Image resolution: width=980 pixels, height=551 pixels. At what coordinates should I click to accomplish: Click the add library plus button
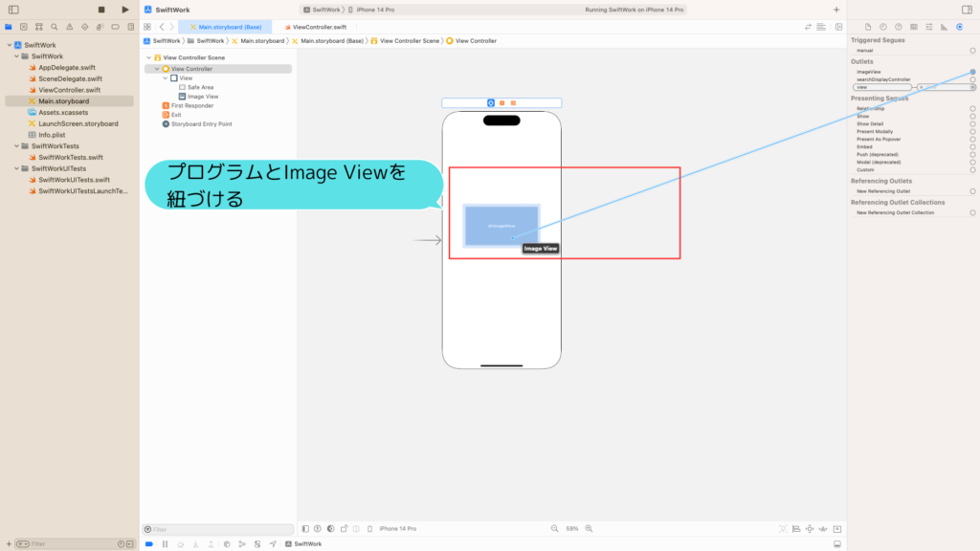click(x=836, y=10)
